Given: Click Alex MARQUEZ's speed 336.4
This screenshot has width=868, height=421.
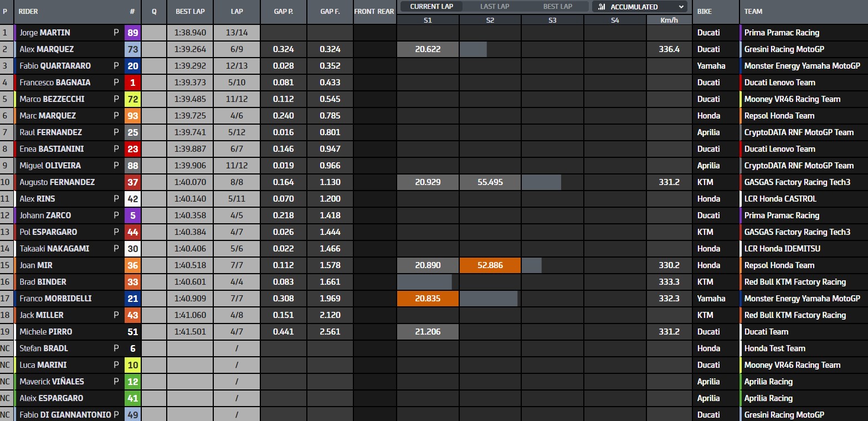Looking at the screenshot, I should [x=669, y=49].
